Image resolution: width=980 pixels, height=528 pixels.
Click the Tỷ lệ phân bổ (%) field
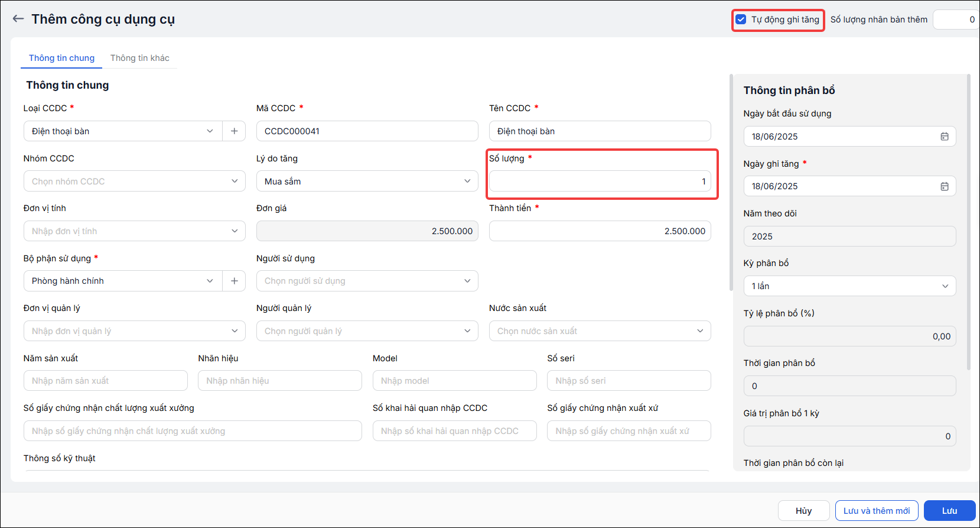click(x=850, y=336)
